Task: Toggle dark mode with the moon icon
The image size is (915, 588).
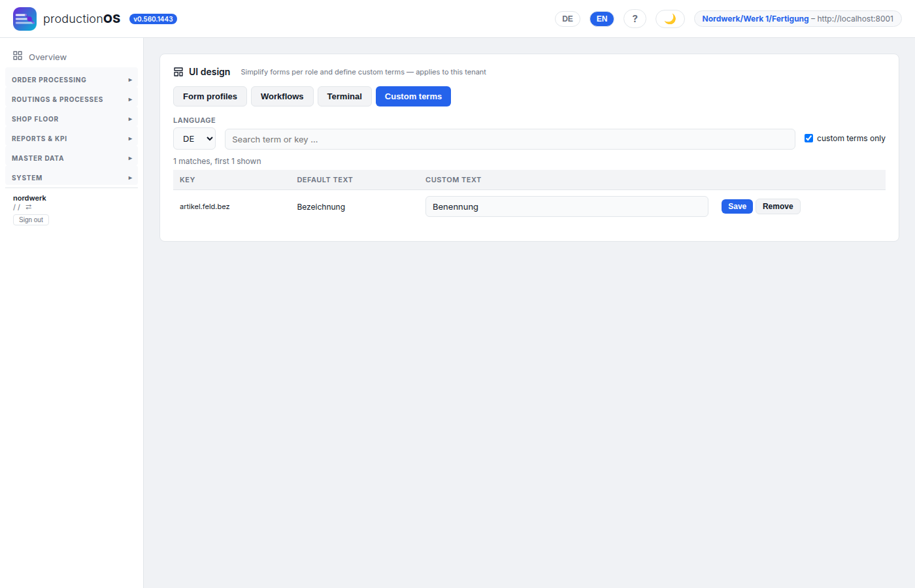Action: click(x=670, y=19)
